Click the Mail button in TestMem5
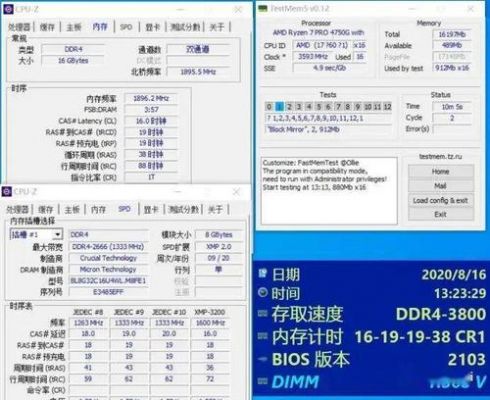Viewport: 490px width, 400px height. tap(441, 186)
